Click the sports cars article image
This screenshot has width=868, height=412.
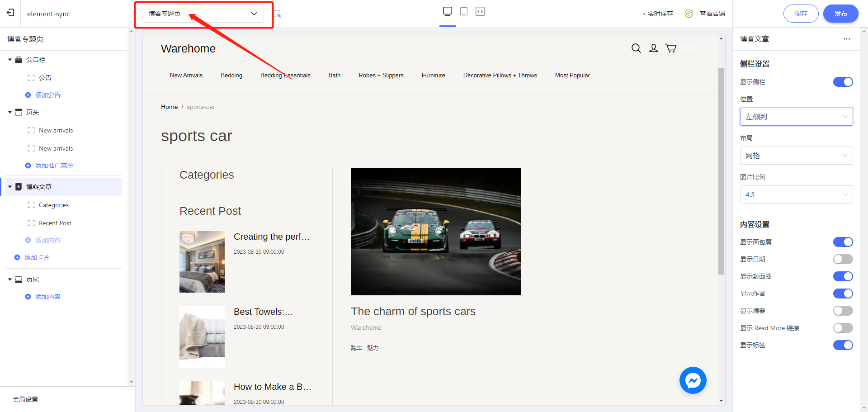click(x=436, y=232)
